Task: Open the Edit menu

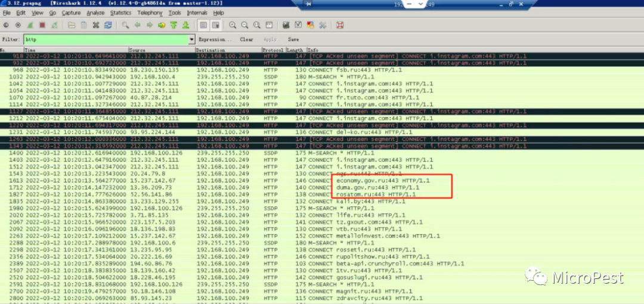Action: click(x=21, y=13)
